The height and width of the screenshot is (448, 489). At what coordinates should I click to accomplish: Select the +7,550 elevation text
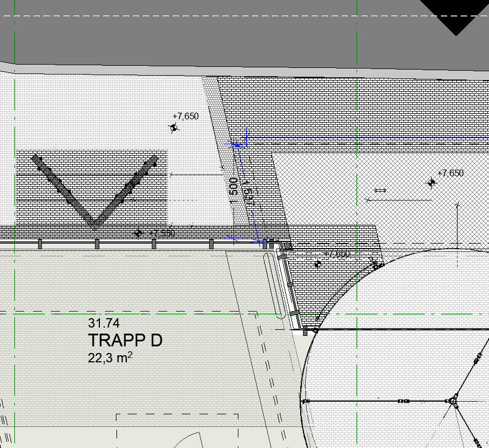(x=162, y=234)
